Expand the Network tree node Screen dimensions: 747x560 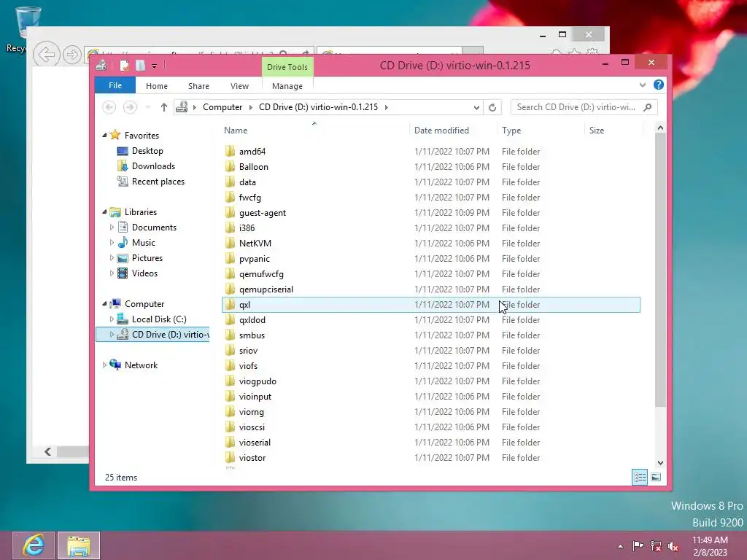tap(104, 365)
